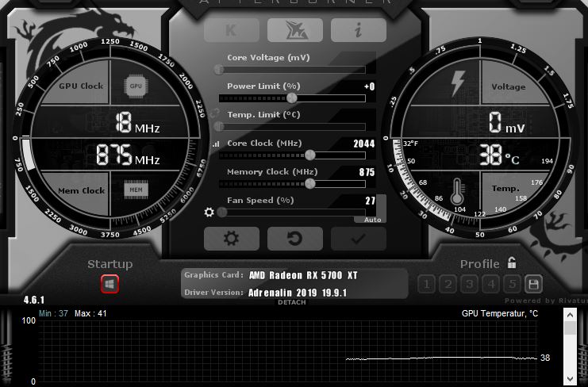Click the Core Clock value 2044
Screen dimensions: 588x387
tap(363, 144)
